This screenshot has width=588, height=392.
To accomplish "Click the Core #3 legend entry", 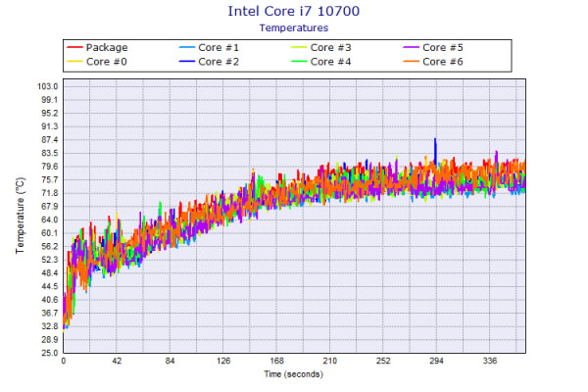I will (321, 48).
